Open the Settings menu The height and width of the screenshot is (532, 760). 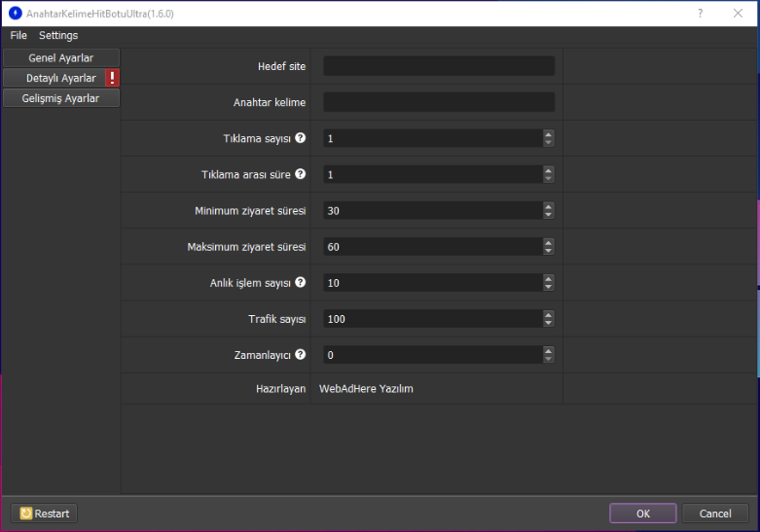pyautogui.click(x=58, y=36)
